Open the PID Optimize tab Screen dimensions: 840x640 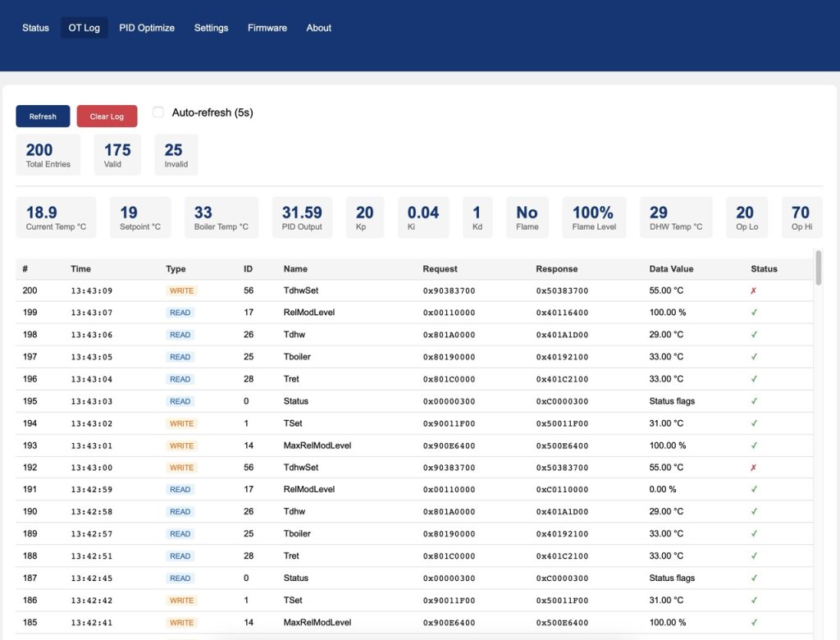(x=147, y=28)
